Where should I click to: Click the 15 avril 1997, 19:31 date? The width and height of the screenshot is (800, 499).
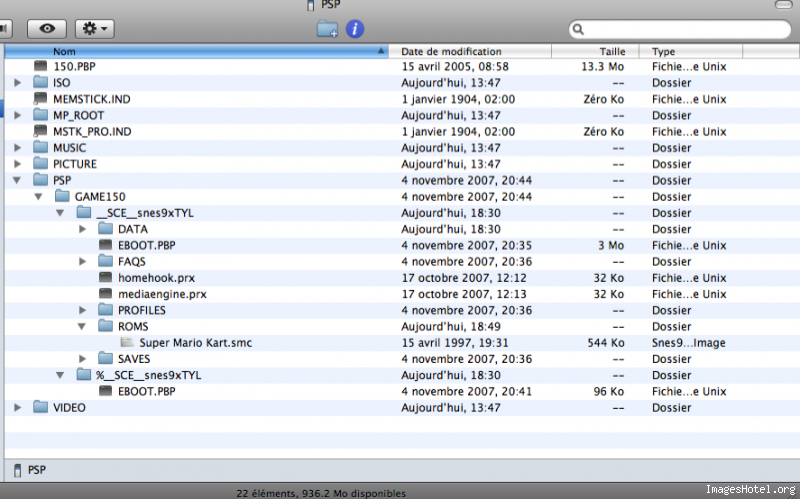455,343
